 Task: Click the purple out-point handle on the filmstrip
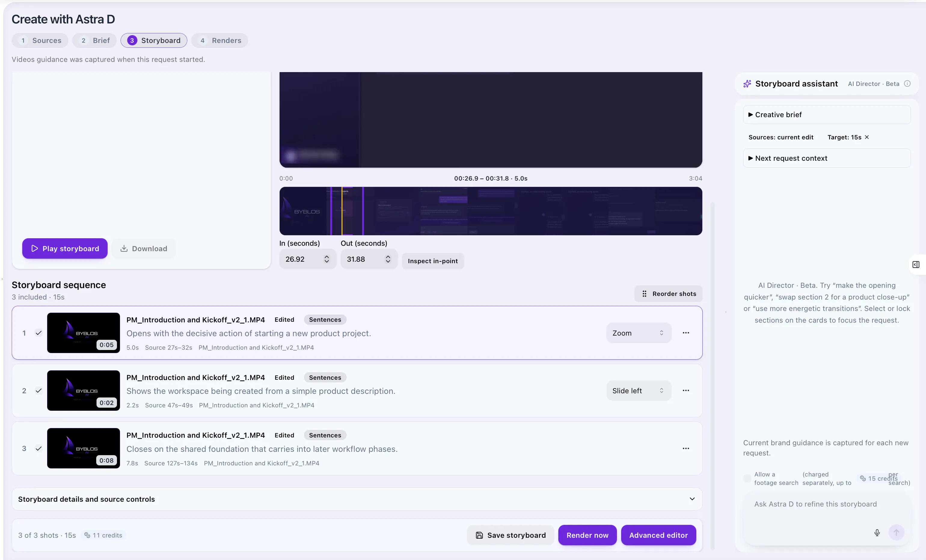363,211
